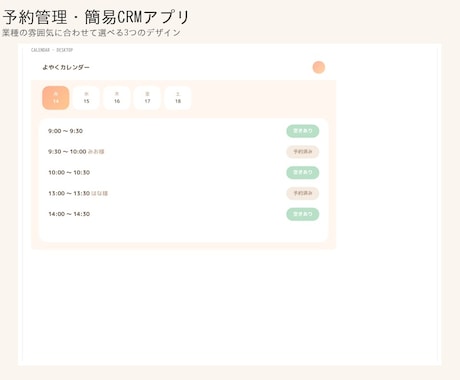Click the '9:30 ~ 10:00' time slot text
The width and height of the screenshot is (460, 380).
click(67, 152)
